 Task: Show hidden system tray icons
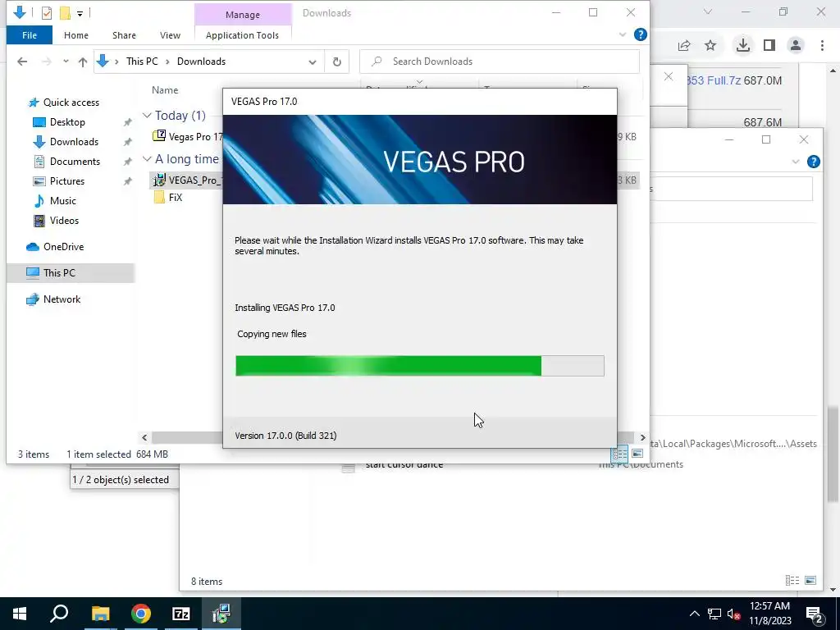tap(694, 614)
